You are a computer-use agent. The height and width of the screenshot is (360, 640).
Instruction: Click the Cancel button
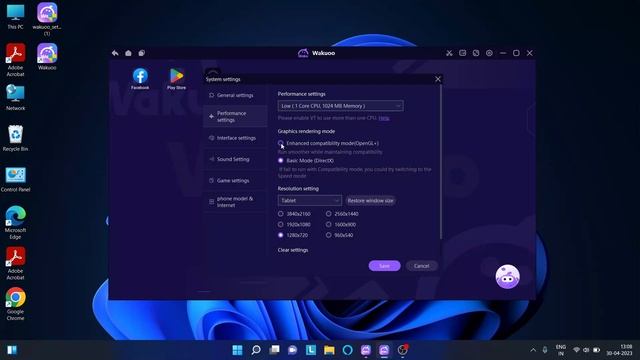click(421, 266)
